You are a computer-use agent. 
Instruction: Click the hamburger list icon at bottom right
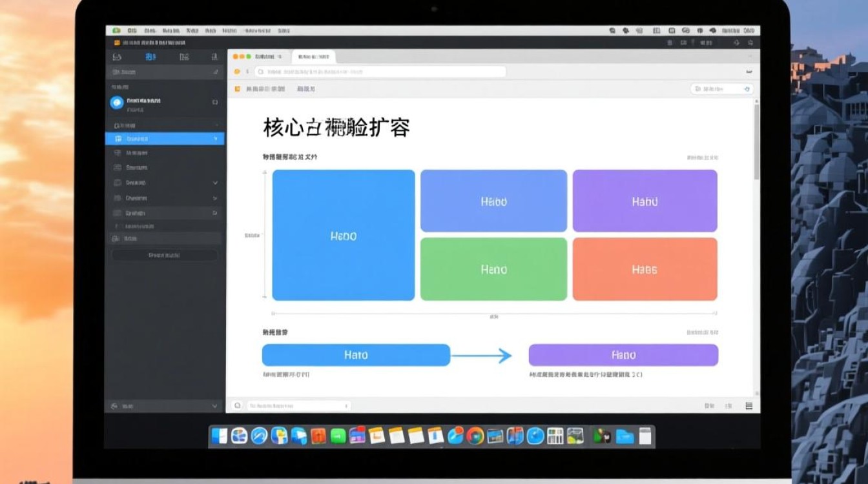tap(748, 406)
